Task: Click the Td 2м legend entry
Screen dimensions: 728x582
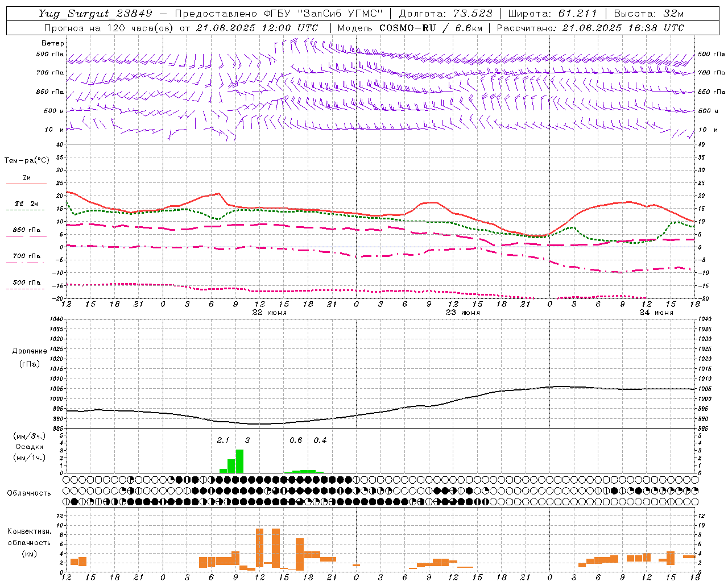Action: [27, 203]
